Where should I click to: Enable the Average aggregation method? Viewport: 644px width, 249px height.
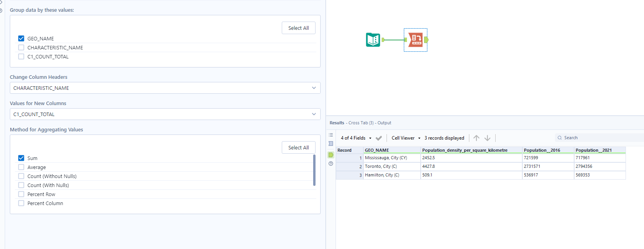point(21,167)
